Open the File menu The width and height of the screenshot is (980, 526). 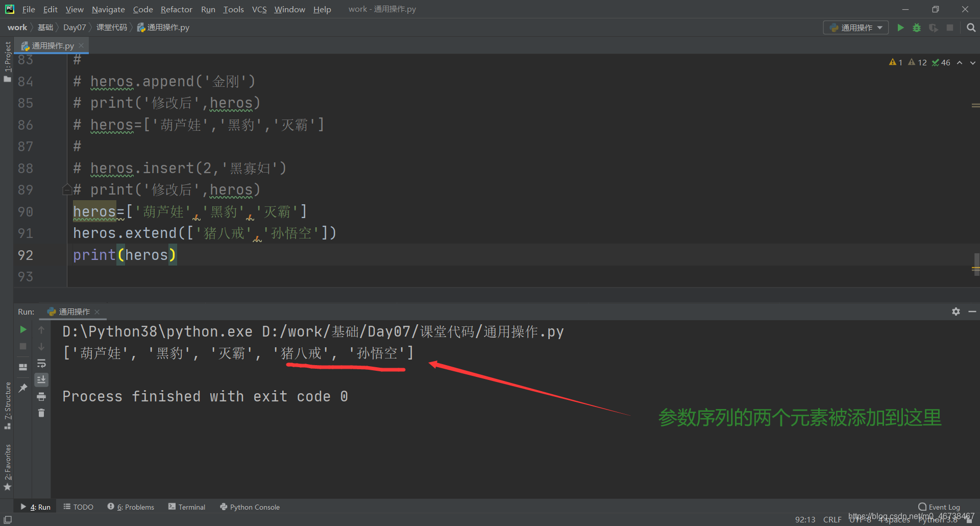tap(29, 9)
